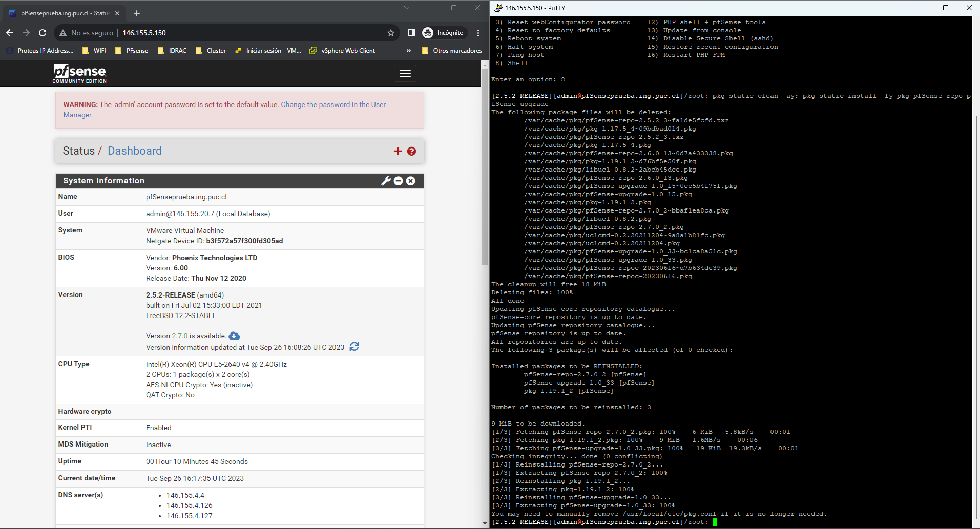This screenshot has height=529, width=980.
Task: Open the IDRAC bookmark folder
Action: point(172,51)
